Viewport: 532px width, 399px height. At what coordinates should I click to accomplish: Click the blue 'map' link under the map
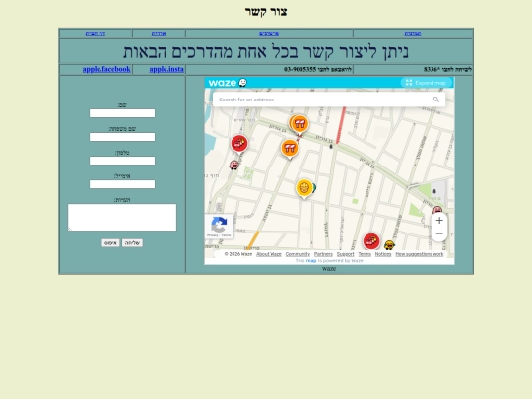[311, 260]
